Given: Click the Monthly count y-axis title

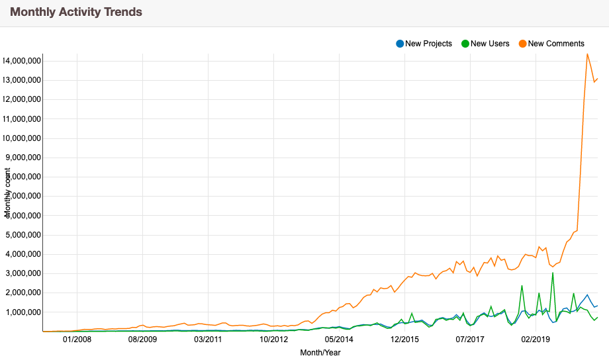Looking at the screenshot, I should tap(8, 193).
